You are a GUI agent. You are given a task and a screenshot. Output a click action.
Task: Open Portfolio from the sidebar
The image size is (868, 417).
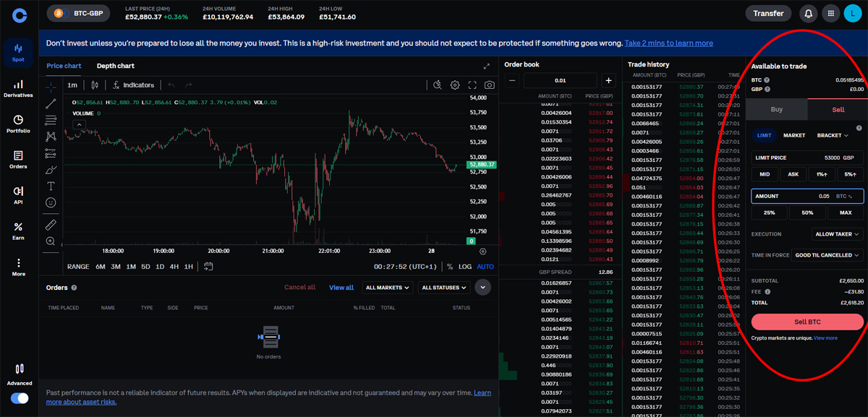click(x=18, y=124)
